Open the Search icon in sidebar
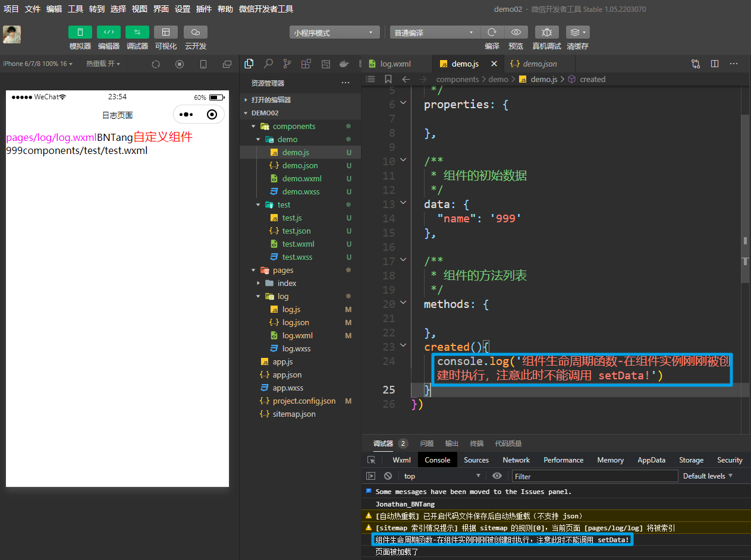Image resolution: width=751 pixels, height=560 pixels. (x=268, y=64)
